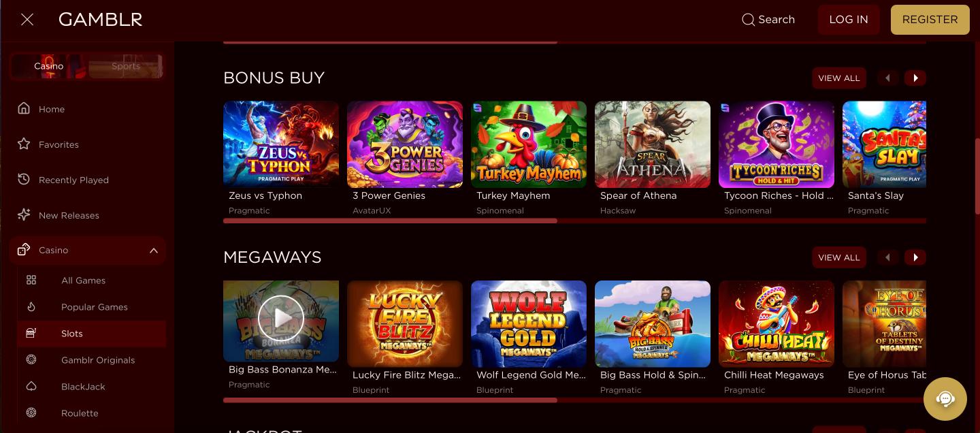980x433 pixels.
Task: Show next Bonus Buy games with right arrow
Action: (x=915, y=78)
